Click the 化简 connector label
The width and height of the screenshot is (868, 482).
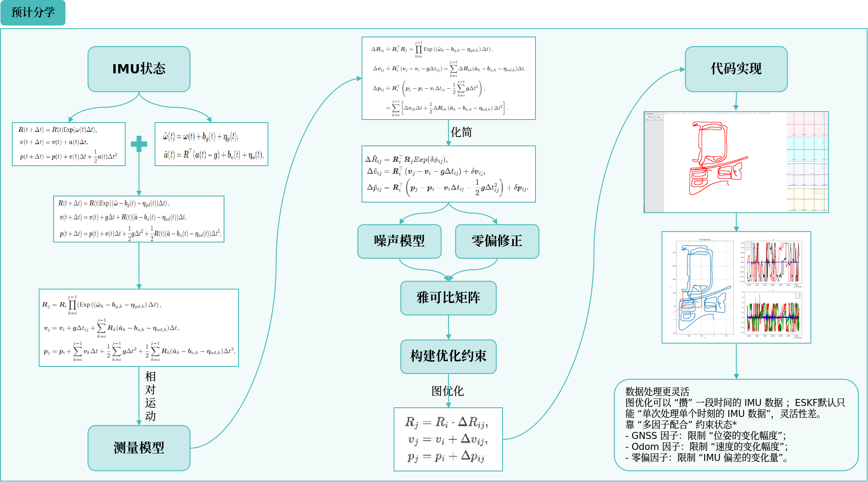coord(461,132)
